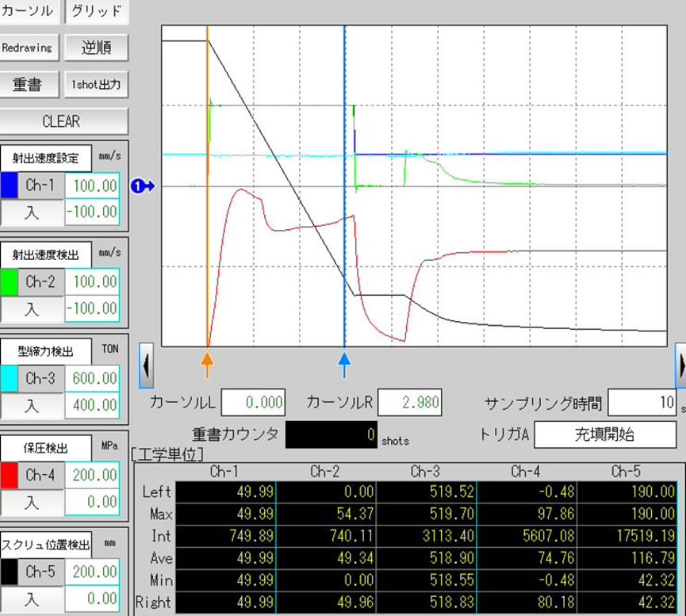Click the 1shot出力 button
Viewport: 686px width, 616px height.
pyautogui.click(x=96, y=84)
